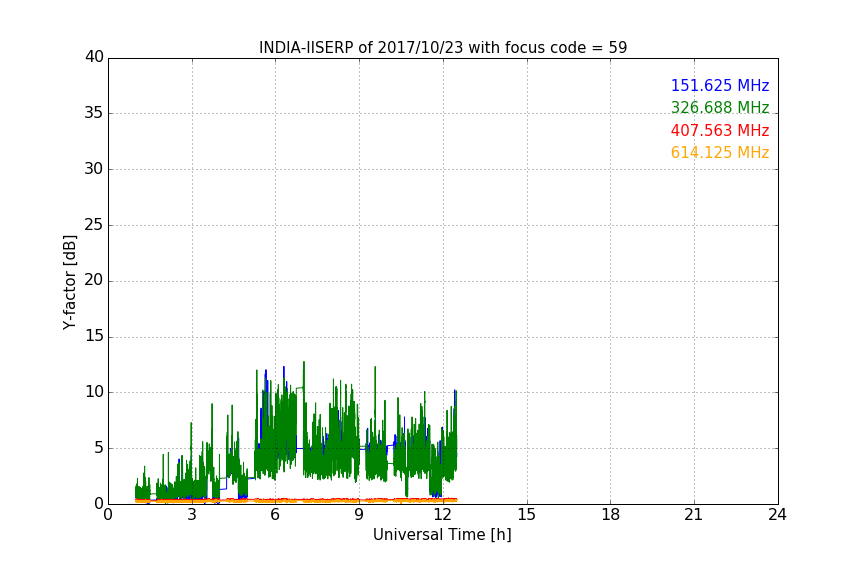Click the x-axis tick label '24'
Screen dimensions: 864x576
(x=777, y=515)
